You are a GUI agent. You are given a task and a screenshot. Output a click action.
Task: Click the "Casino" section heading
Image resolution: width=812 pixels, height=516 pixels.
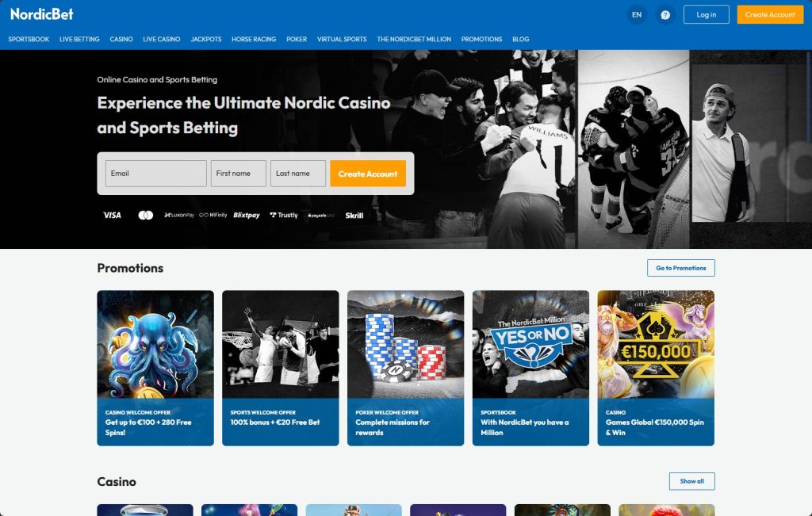[x=117, y=482]
